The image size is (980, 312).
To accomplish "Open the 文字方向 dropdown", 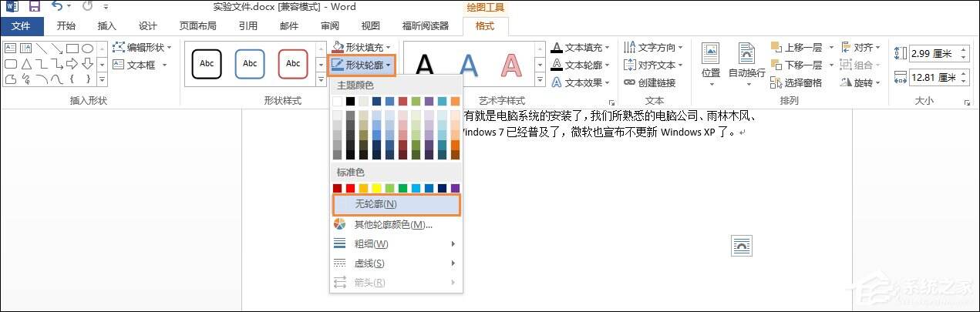I will click(654, 47).
